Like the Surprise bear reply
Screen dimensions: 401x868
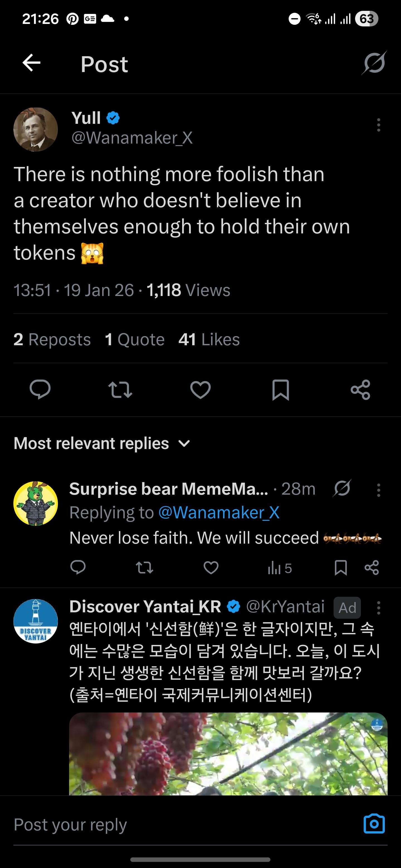pos(211,568)
